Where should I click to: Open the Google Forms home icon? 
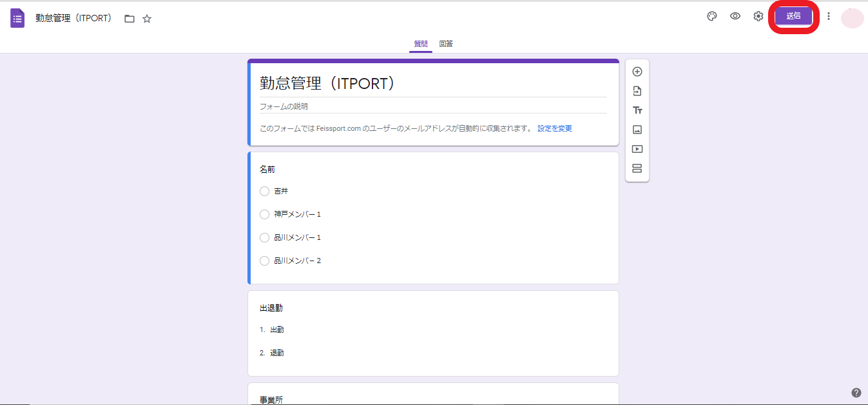point(17,18)
